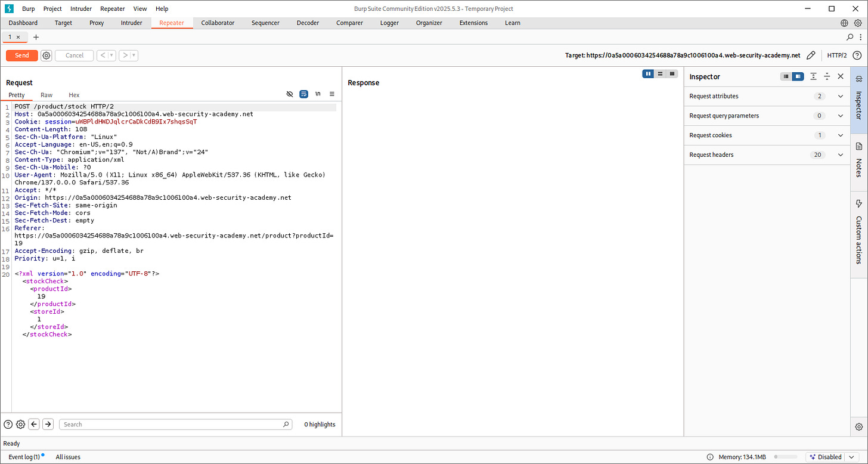Open All issues
The image size is (868, 464).
click(x=68, y=457)
